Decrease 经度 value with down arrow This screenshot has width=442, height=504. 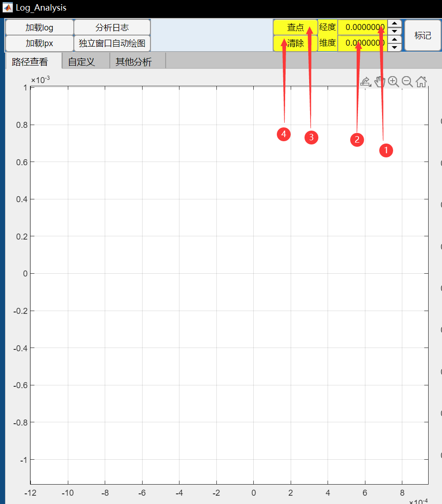point(394,31)
